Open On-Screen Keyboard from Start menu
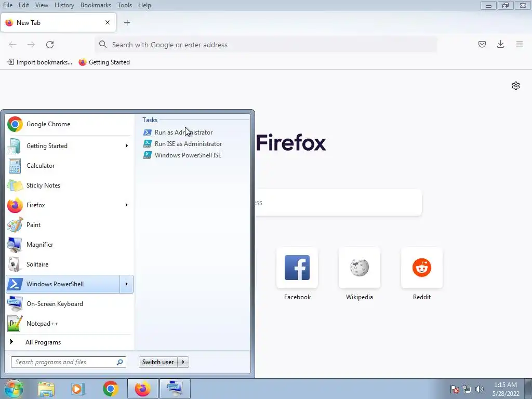This screenshot has height=399, width=532. pos(69,303)
